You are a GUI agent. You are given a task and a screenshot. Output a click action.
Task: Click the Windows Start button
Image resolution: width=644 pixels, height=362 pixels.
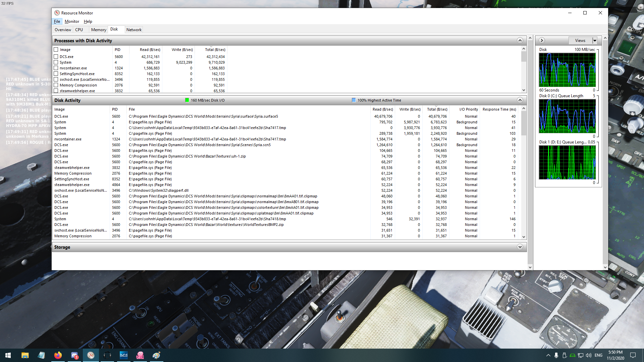pyautogui.click(x=8, y=355)
